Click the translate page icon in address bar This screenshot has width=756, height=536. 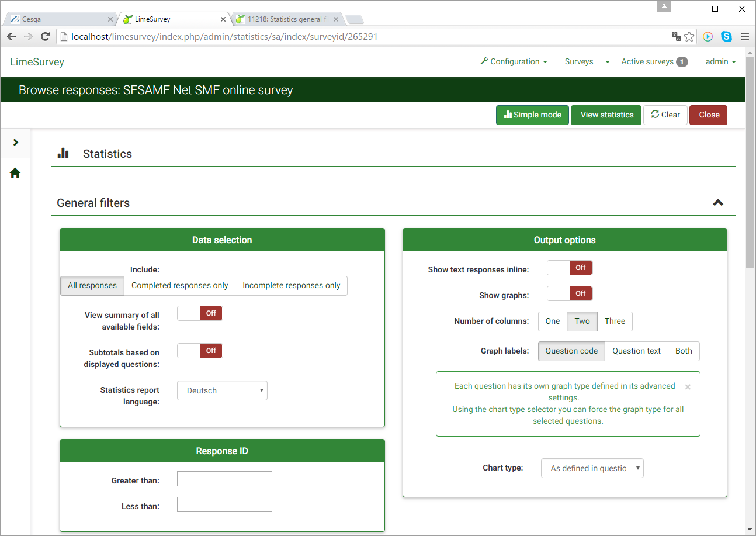click(677, 37)
